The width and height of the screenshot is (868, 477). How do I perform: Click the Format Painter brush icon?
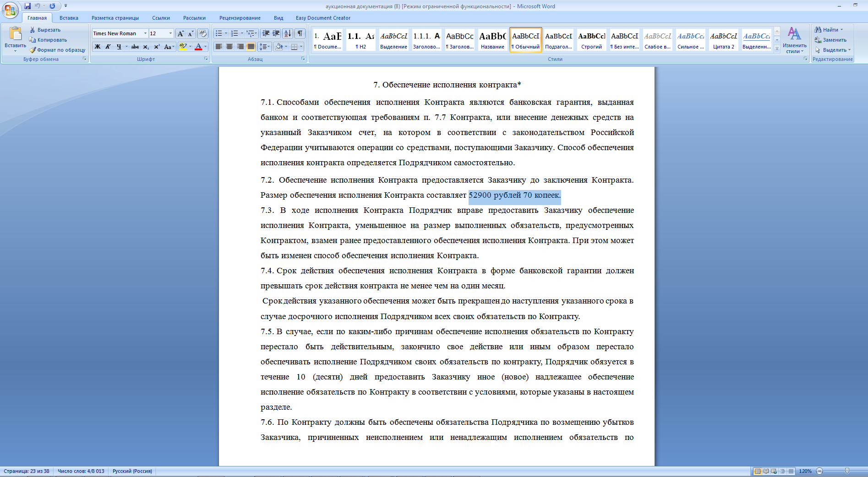(x=33, y=50)
